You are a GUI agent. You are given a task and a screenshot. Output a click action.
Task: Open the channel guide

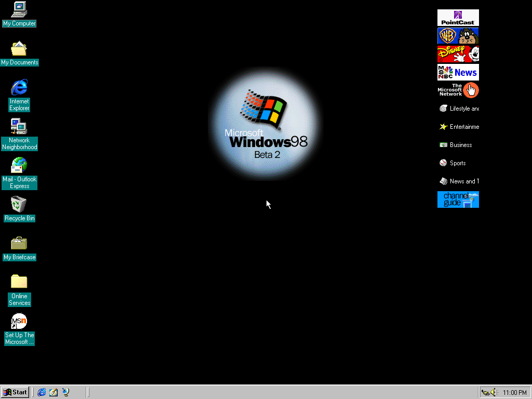(458, 199)
